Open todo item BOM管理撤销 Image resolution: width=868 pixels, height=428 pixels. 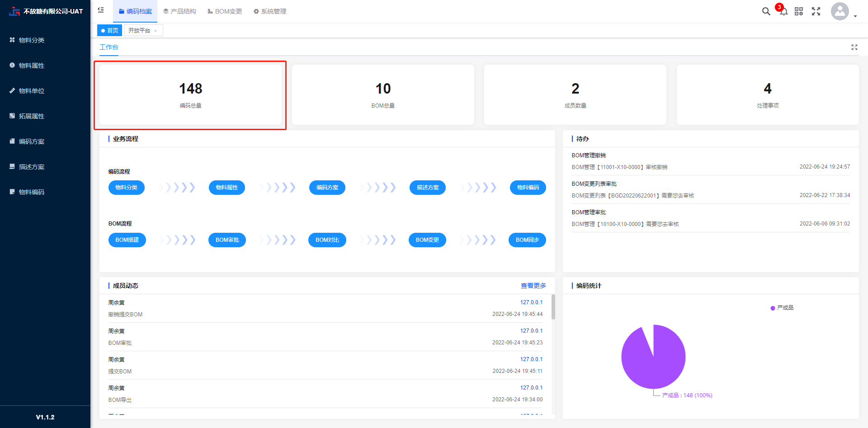click(x=711, y=161)
